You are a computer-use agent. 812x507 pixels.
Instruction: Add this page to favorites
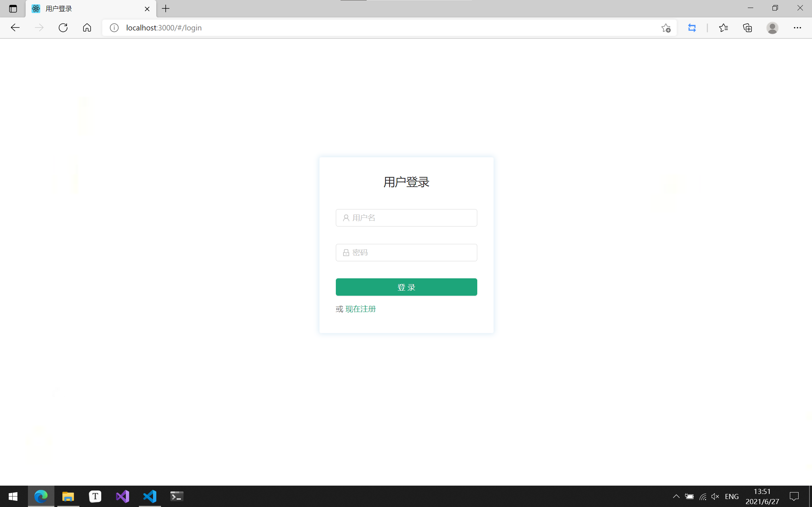tap(666, 28)
